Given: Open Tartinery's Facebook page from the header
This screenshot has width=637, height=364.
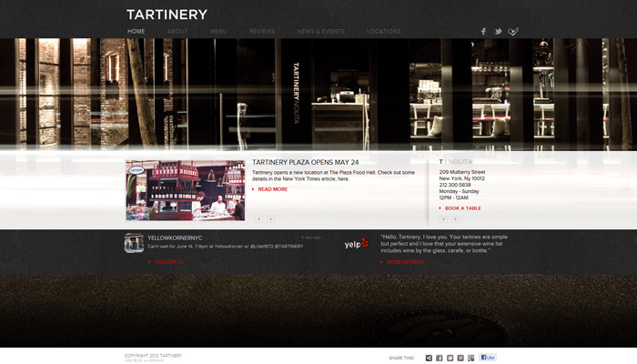Looking at the screenshot, I should [x=483, y=31].
